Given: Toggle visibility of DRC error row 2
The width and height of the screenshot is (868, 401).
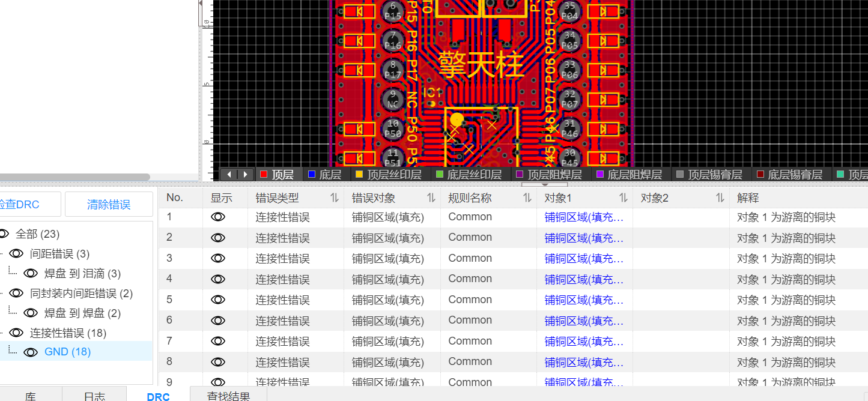Looking at the screenshot, I should coord(218,238).
